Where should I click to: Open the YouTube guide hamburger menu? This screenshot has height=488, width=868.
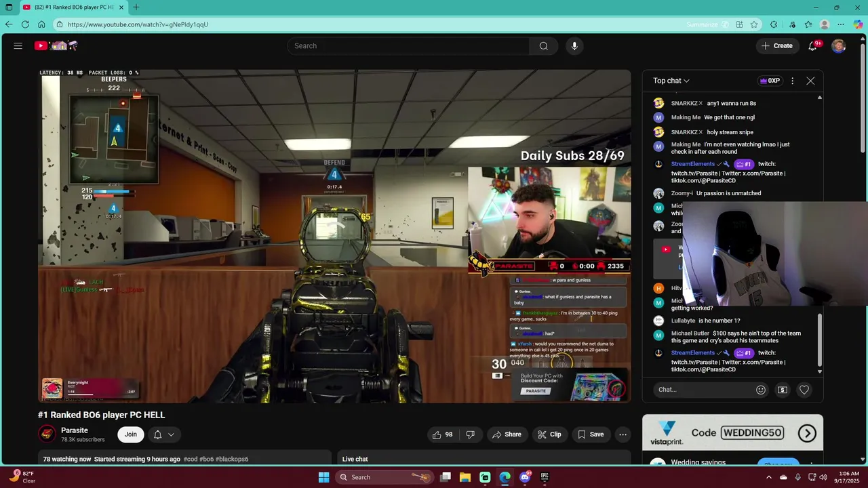[18, 46]
